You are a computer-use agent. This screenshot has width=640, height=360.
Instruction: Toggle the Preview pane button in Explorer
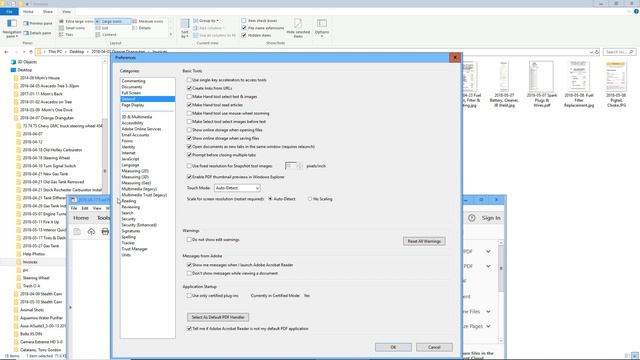click(38, 23)
